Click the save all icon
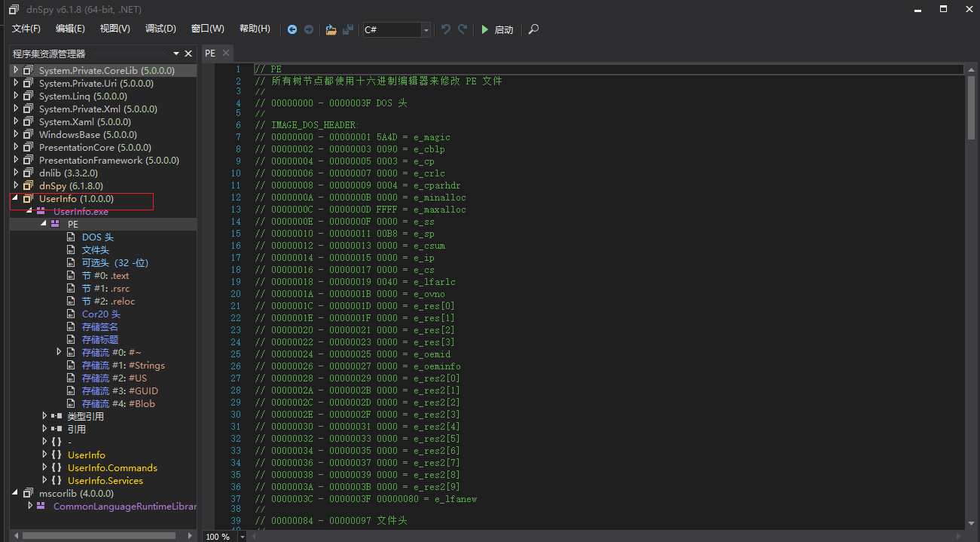The height and width of the screenshot is (542, 980). [x=348, y=29]
